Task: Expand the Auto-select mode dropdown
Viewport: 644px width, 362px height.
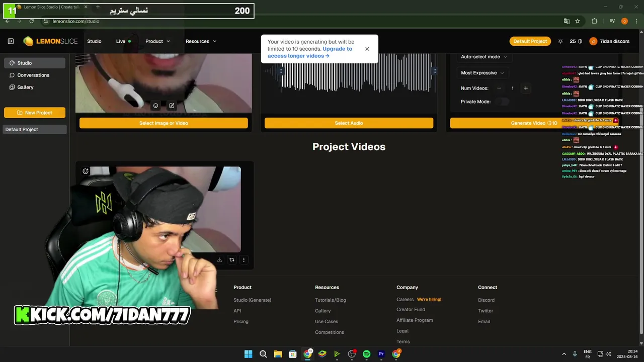Action: pos(484,57)
